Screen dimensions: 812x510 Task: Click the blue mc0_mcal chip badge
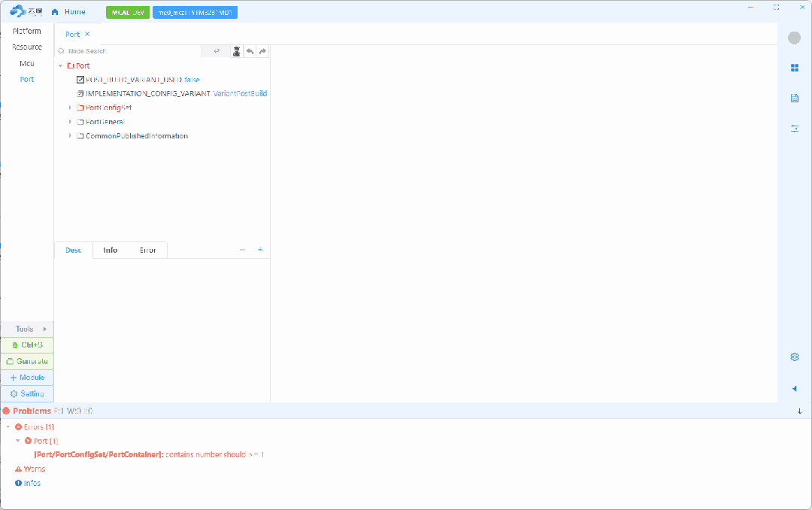pyautogui.click(x=195, y=13)
